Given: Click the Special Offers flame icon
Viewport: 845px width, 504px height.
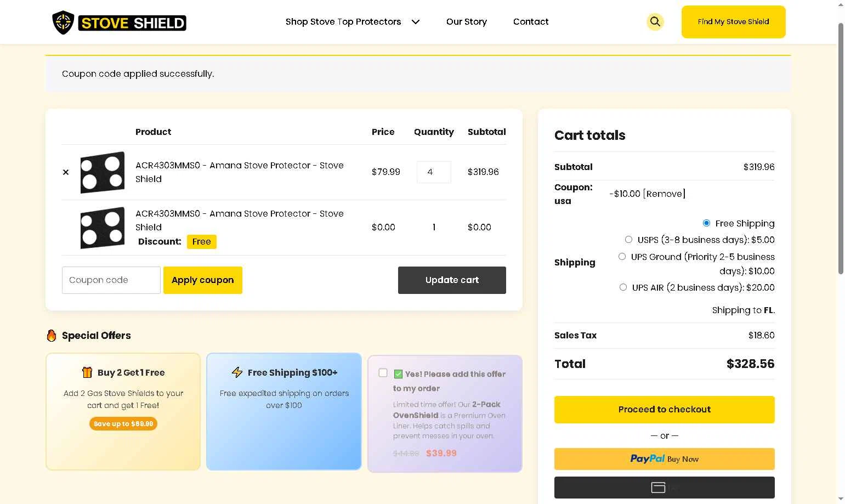Looking at the screenshot, I should click(x=52, y=336).
